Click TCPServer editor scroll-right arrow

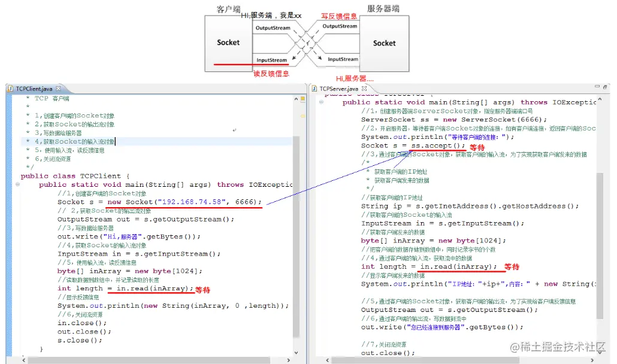[x=592, y=360]
